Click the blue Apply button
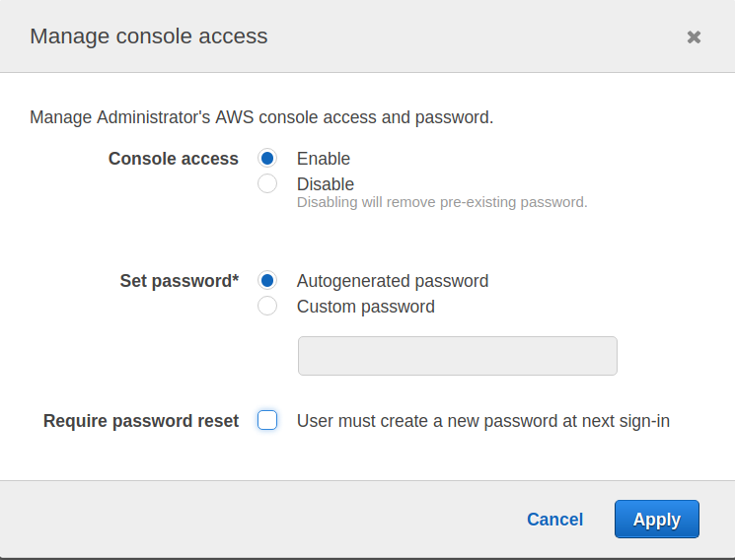This screenshot has height=560, width=735. [656, 520]
